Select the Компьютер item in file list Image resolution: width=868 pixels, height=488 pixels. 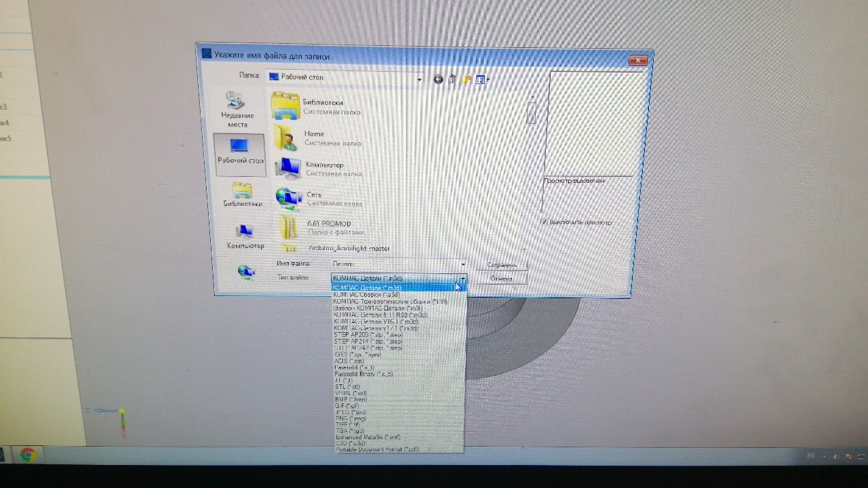click(x=319, y=168)
